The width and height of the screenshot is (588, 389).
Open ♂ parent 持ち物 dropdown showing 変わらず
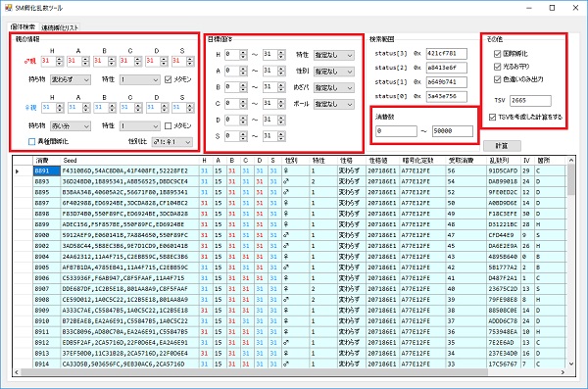71,79
